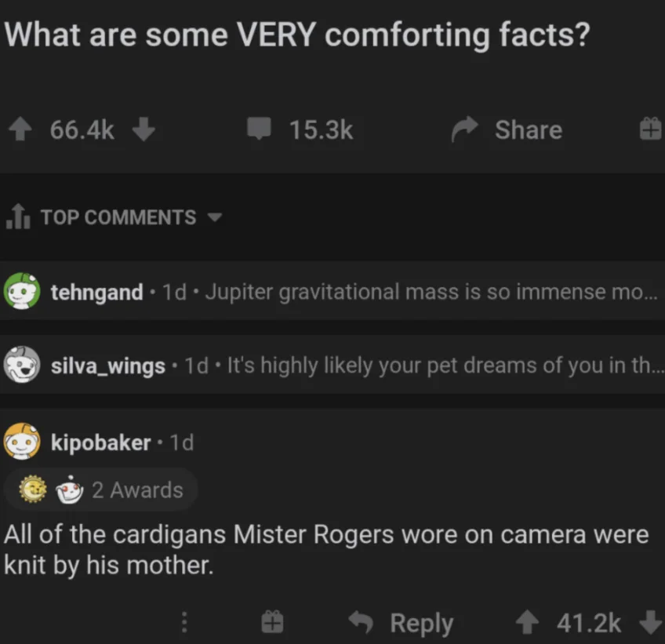Viewport: 665px width, 644px height.
Task: Upvote the comforting facts post
Action: (22, 130)
